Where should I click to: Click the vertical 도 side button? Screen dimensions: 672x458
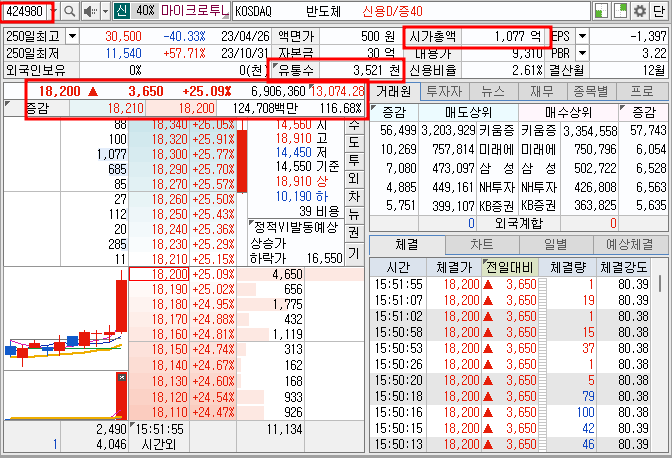point(354,142)
